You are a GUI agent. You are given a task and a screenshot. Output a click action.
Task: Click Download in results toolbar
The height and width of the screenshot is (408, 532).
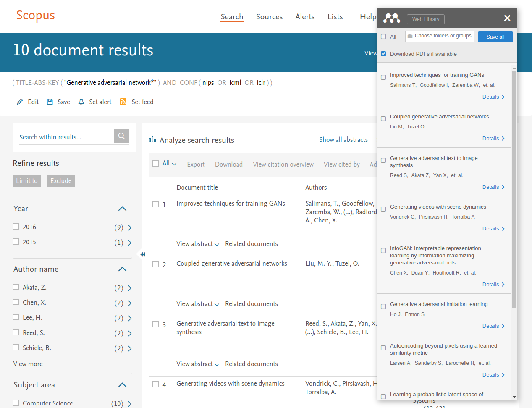(x=229, y=165)
